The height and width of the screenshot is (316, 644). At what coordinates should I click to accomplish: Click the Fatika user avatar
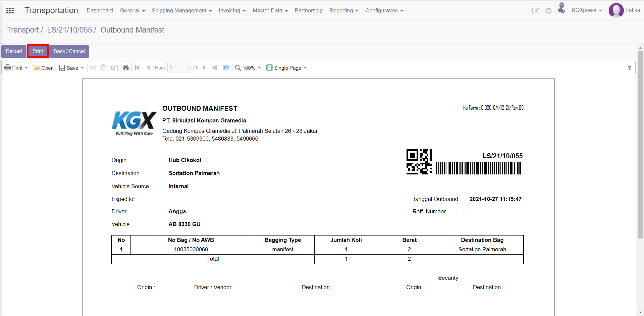tap(616, 10)
